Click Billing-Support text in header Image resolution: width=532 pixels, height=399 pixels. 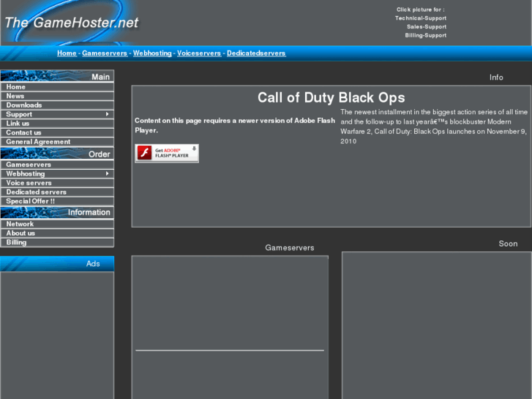tap(425, 35)
